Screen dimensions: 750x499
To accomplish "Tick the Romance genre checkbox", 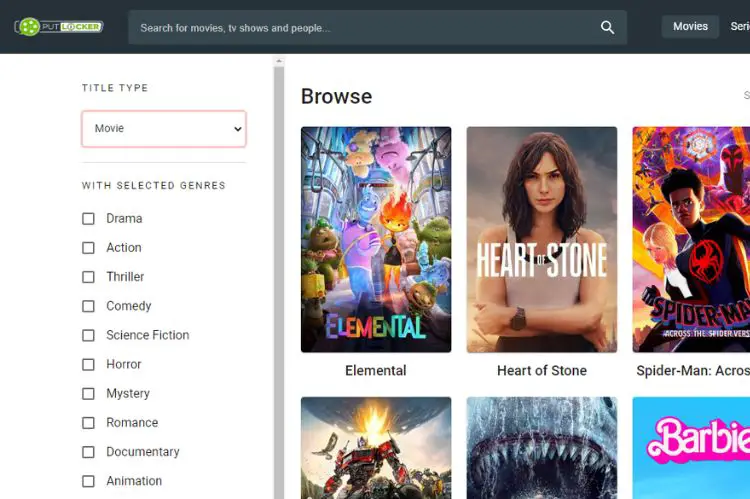I will pos(88,423).
